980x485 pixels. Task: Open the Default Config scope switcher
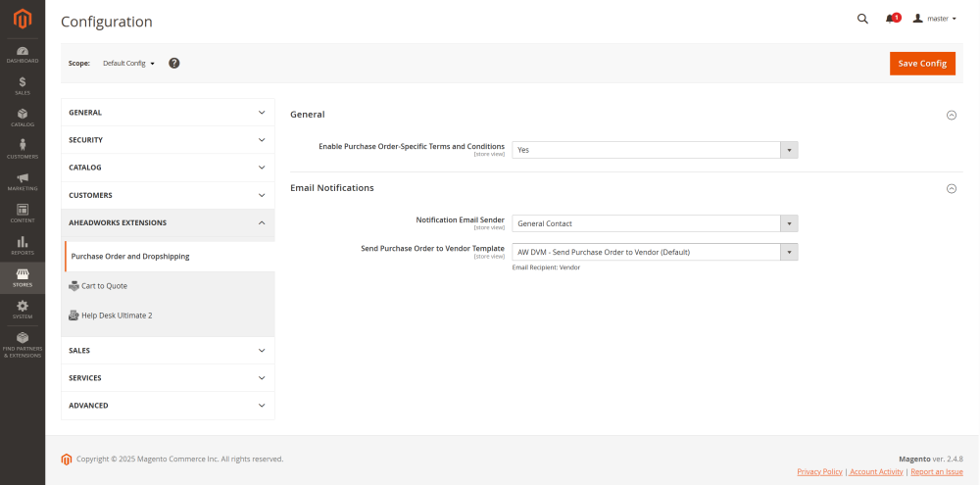tap(128, 63)
